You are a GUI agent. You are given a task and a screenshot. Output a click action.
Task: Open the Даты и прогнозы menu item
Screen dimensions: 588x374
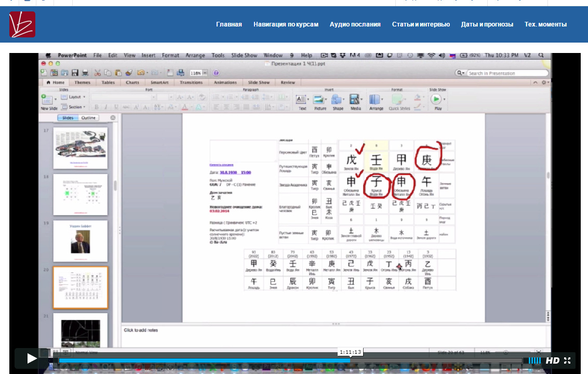tap(487, 24)
